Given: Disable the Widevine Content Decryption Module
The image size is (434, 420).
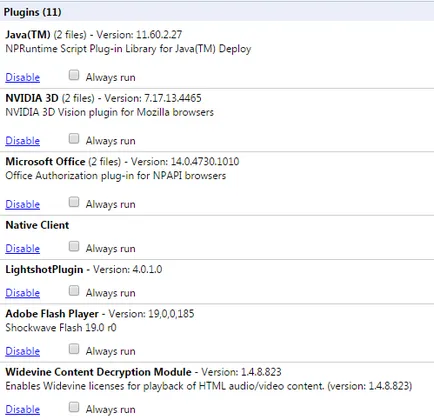Looking at the screenshot, I should [x=23, y=409].
